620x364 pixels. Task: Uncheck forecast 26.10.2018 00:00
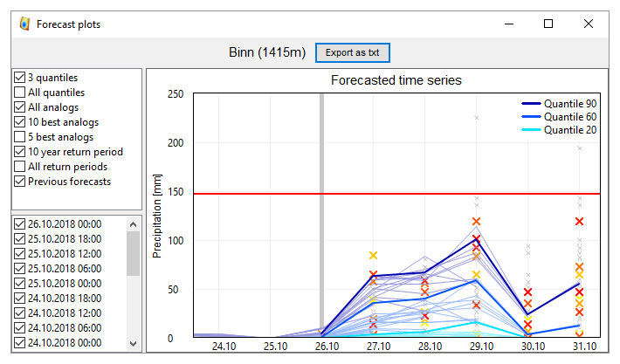(20, 223)
